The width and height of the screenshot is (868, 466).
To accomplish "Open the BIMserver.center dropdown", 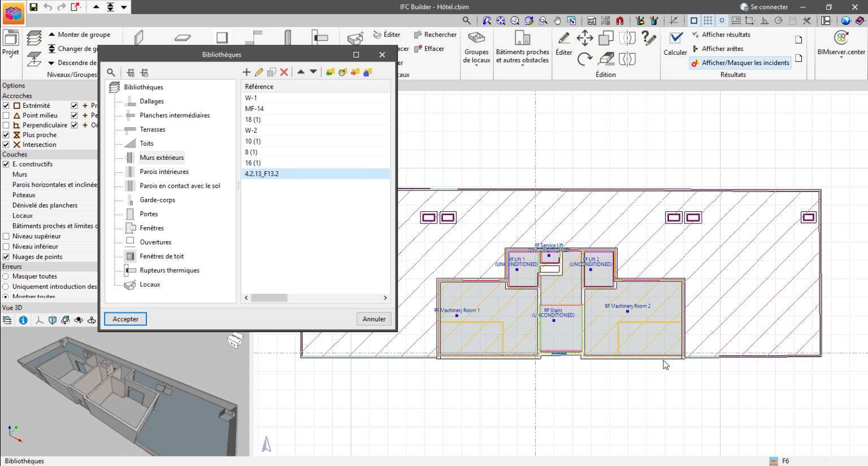I will [x=841, y=52].
